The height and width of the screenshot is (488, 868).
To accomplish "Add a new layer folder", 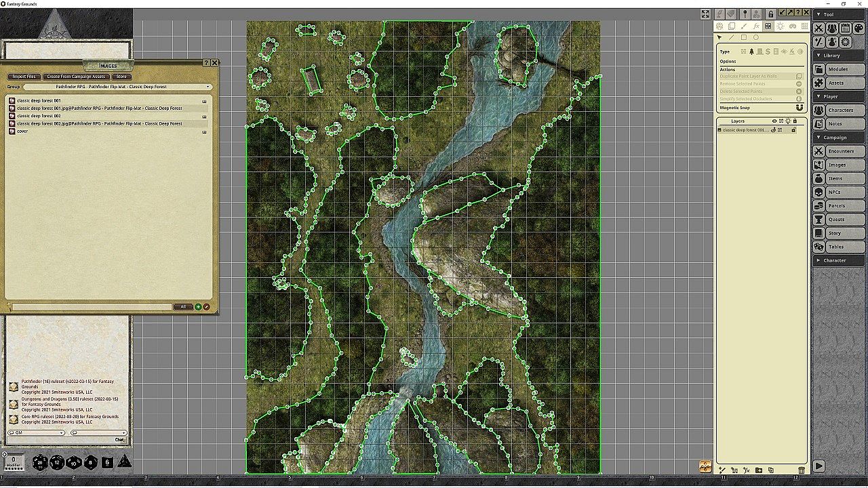I will 759,470.
